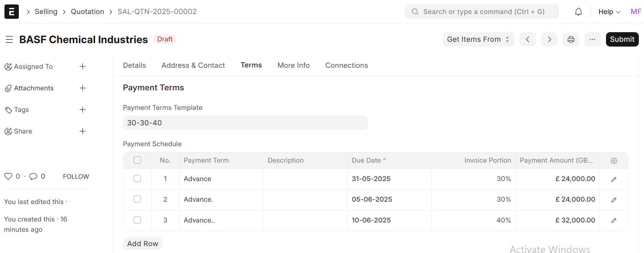Open the three-dots more actions menu
The width and height of the screenshot is (644, 253).
pos(592,39)
